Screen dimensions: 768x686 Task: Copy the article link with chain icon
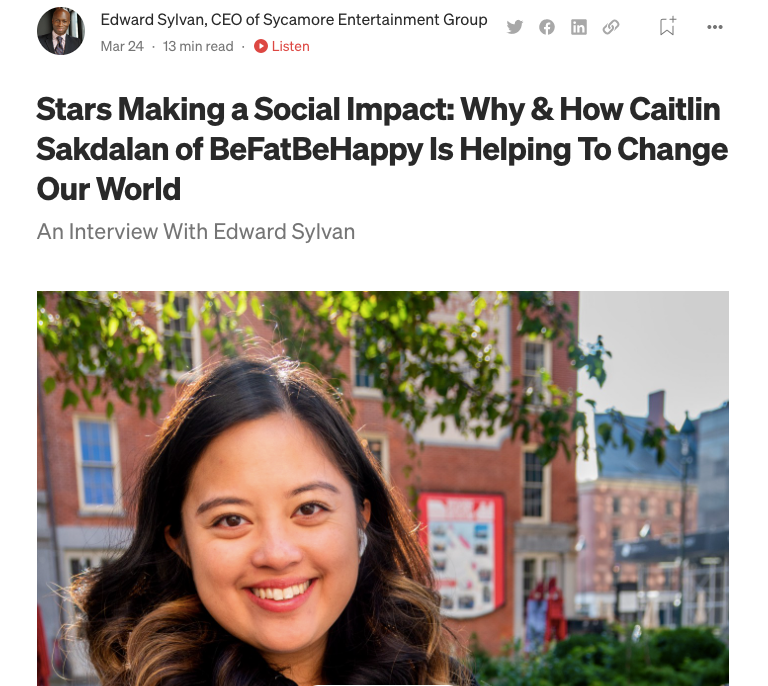[611, 27]
